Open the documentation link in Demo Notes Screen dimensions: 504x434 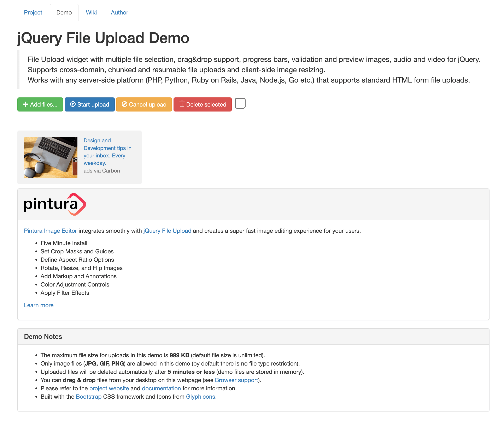pos(161,388)
